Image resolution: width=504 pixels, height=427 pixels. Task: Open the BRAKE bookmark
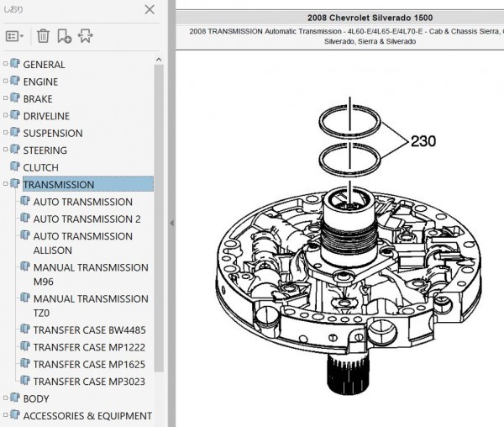point(38,98)
